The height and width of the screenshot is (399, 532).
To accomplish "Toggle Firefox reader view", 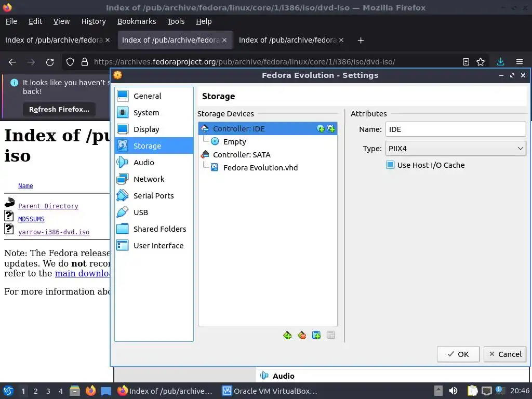I will (x=466, y=62).
